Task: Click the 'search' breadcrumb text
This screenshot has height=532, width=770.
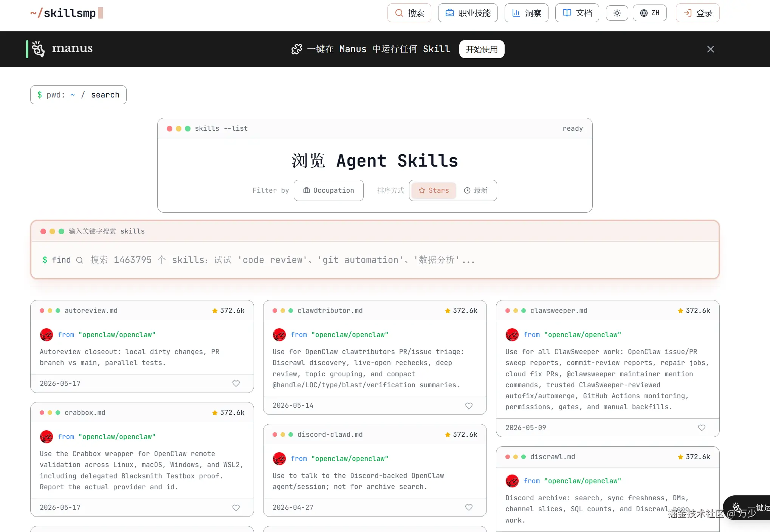Action: (105, 95)
